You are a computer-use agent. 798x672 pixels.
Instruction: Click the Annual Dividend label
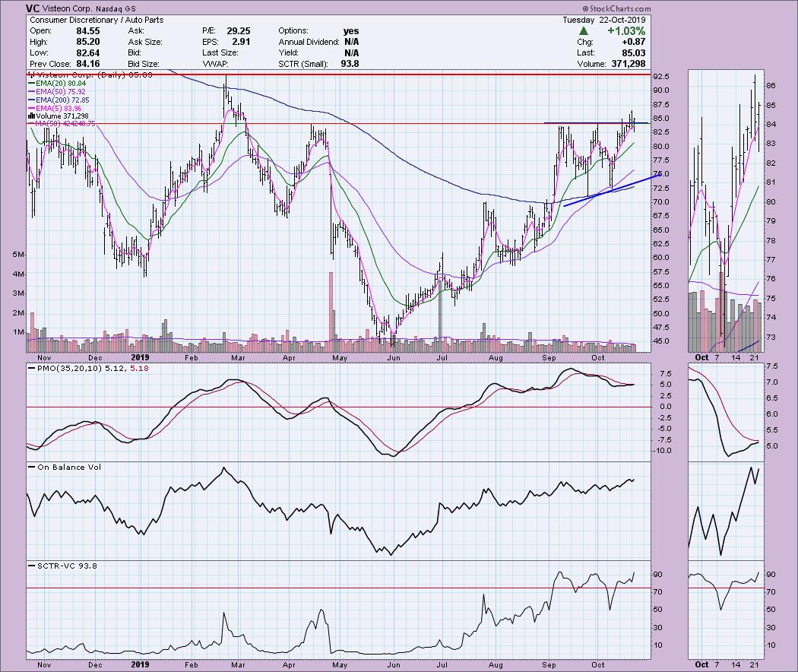click(309, 42)
